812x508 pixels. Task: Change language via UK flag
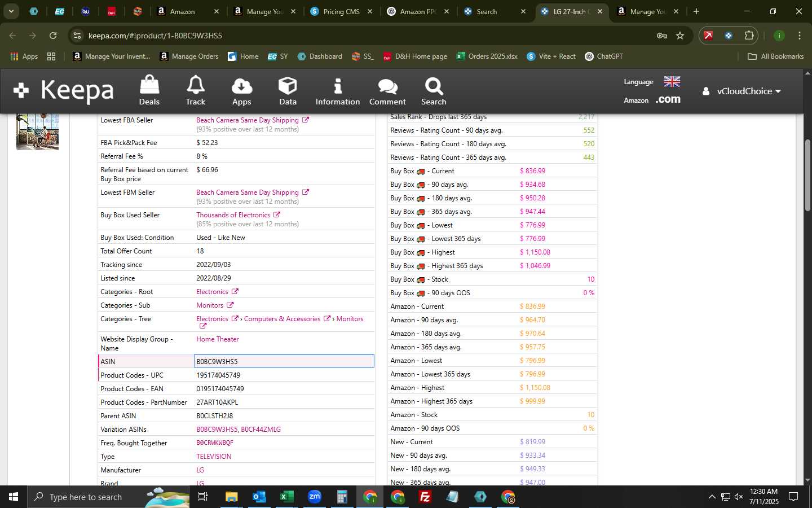click(672, 82)
